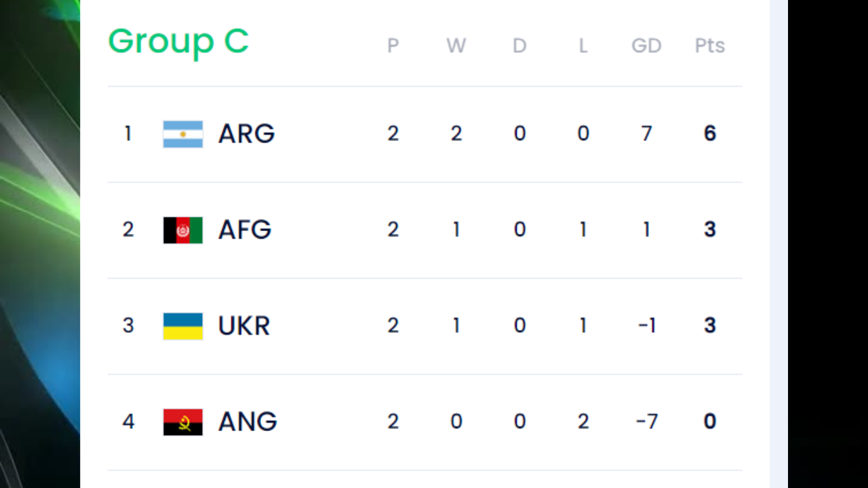Click the Ukraine flag icon
Screen dimensions: 868x488
(x=183, y=326)
